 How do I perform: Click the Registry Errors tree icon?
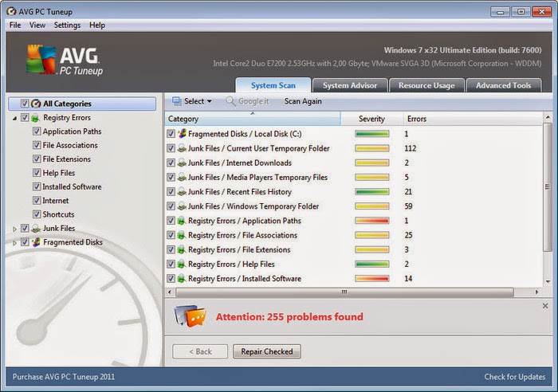[x=35, y=118]
